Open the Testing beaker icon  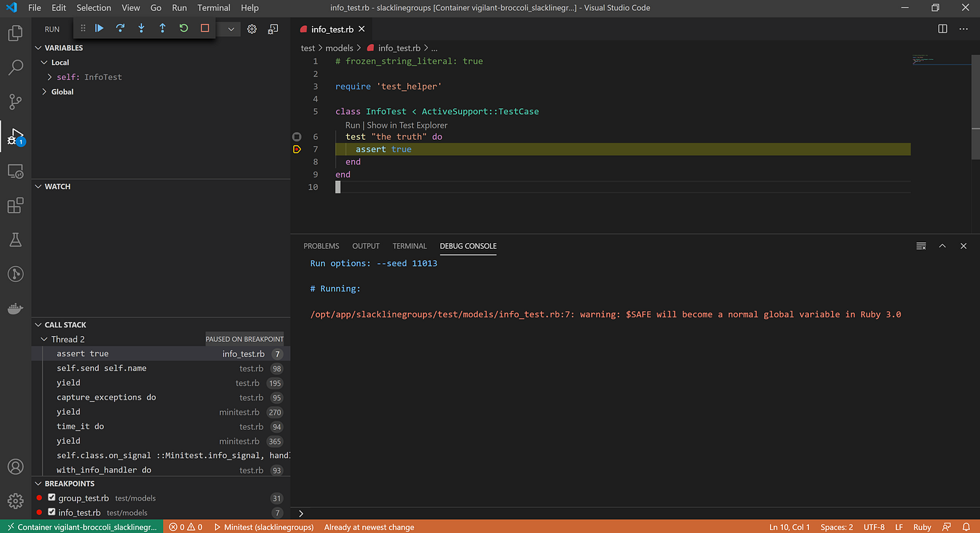(15, 239)
